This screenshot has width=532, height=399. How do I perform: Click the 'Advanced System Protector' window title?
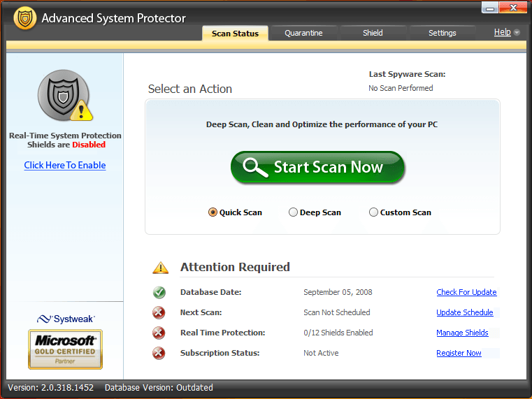pyautogui.click(x=114, y=18)
